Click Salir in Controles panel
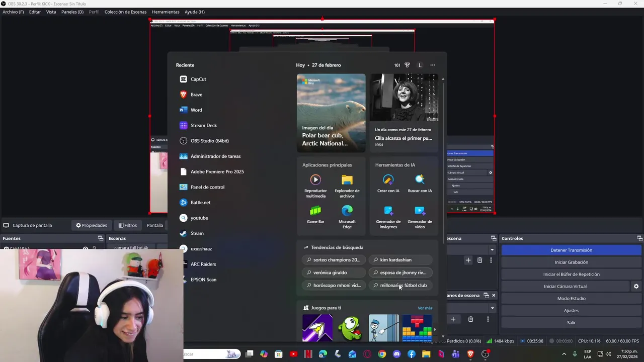Screen dimensions: 644x362 [x=571, y=323]
